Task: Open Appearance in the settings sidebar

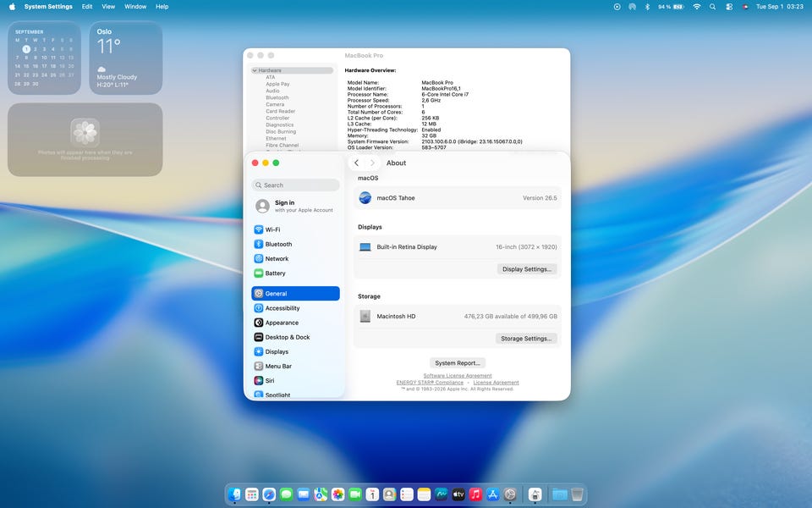Action: pos(295,323)
